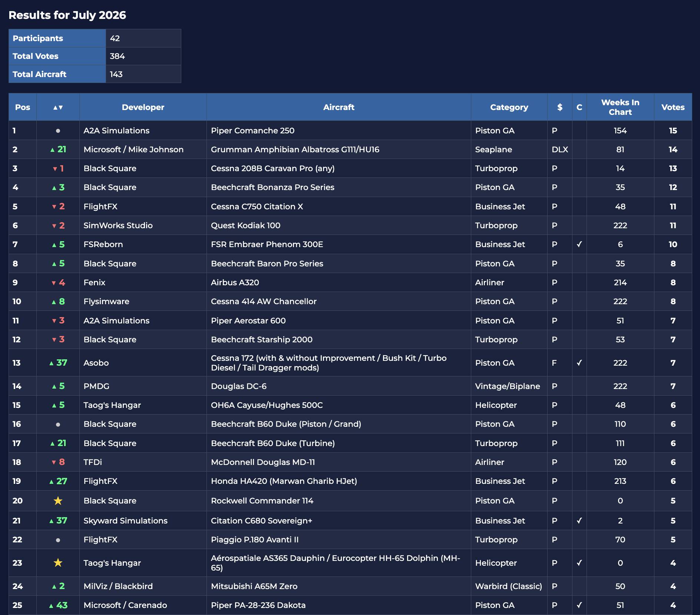This screenshot has width=700, height=615.
Task: Sort by the up/down arrows column header
Action: tap(58, 107)
